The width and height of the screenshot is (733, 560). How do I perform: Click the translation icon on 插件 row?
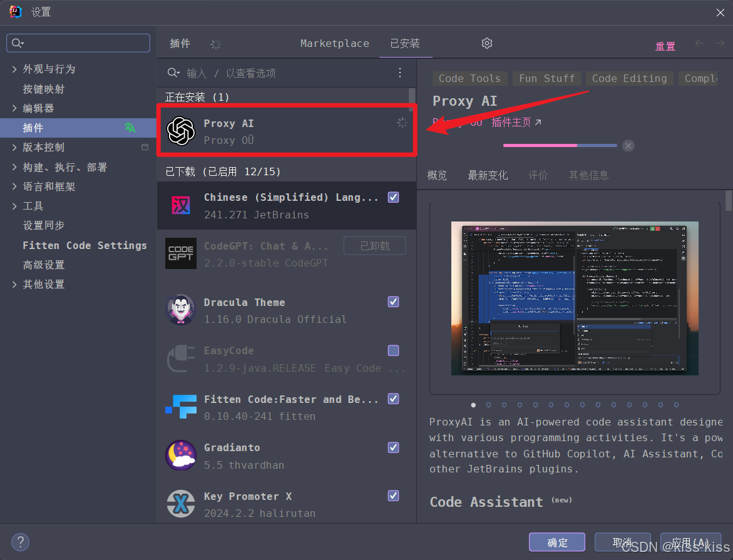click(130, 128)
